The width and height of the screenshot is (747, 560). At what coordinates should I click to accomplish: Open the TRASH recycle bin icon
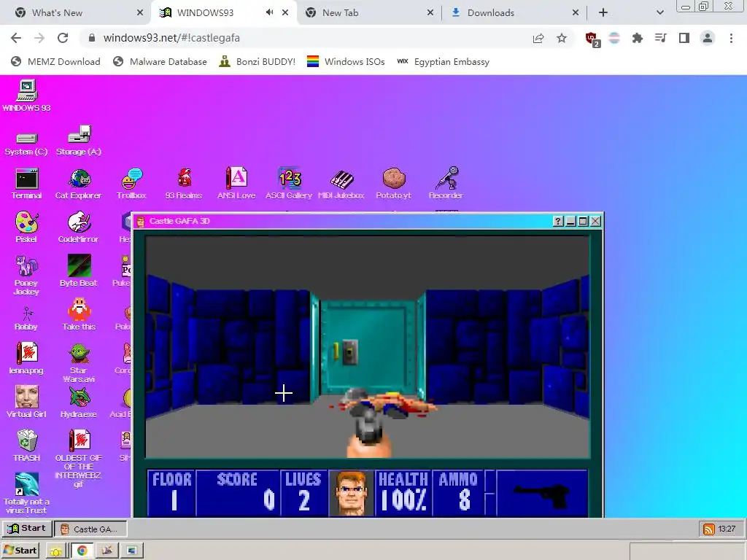[27, 446]
